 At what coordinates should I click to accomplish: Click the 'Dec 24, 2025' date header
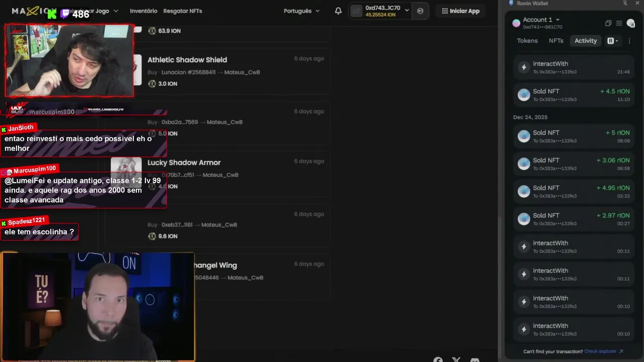point(530,117)
